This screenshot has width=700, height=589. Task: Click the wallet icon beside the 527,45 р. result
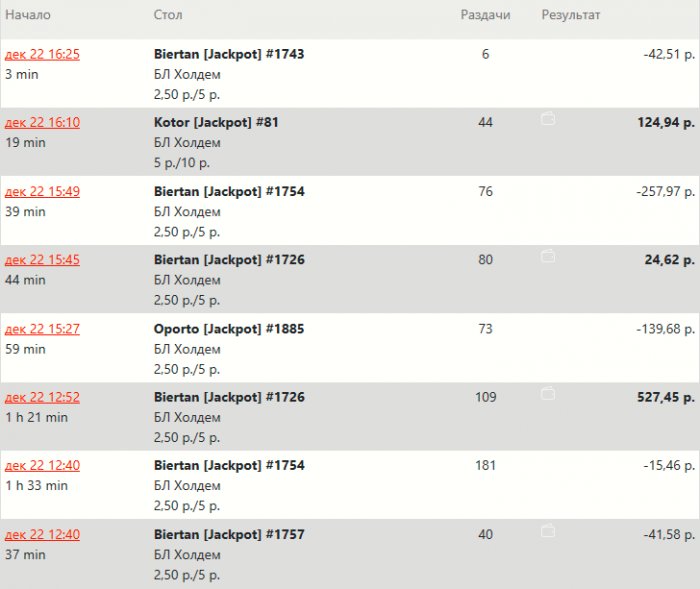pyautogui.click(x=547, y=394)
